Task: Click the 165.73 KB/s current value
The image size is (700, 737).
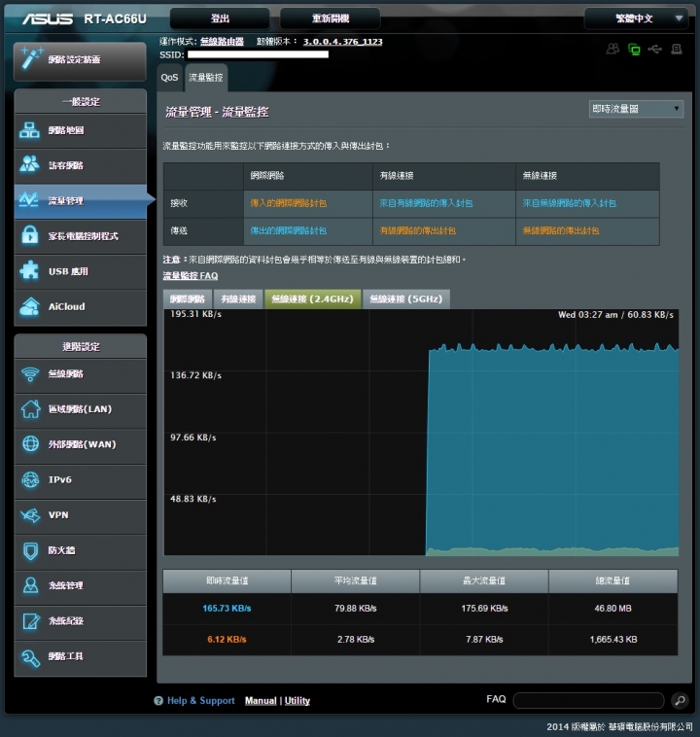Action: tap(227, 609)
